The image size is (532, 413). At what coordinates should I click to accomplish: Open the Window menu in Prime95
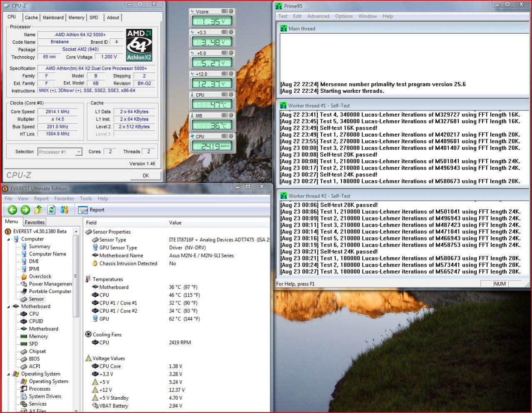coord(368,16)
